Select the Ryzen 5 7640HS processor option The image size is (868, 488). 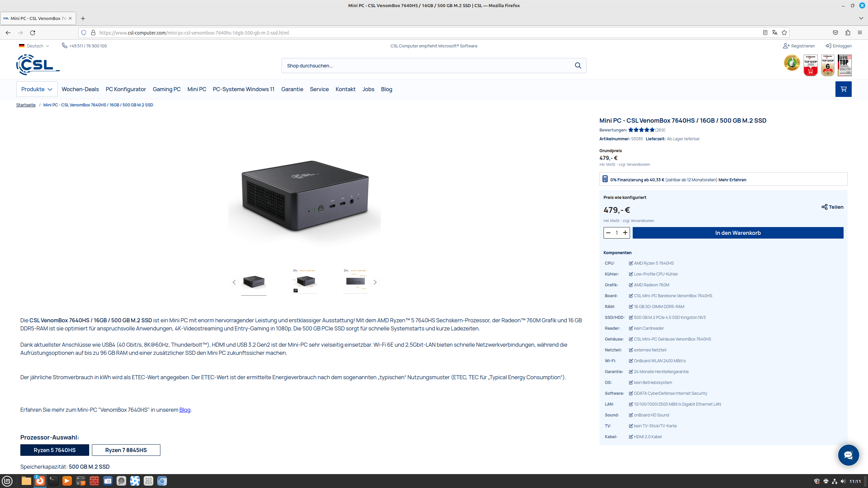tap(55, 450)
